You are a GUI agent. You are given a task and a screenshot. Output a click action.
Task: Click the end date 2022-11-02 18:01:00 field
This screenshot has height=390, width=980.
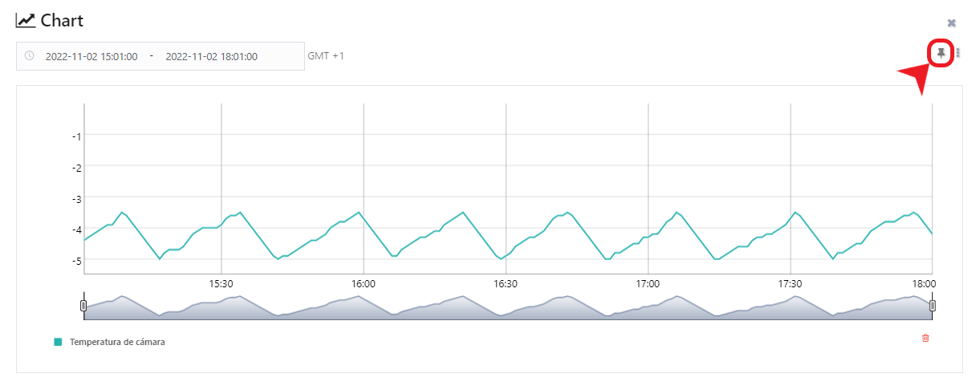(x=211, y=57)
